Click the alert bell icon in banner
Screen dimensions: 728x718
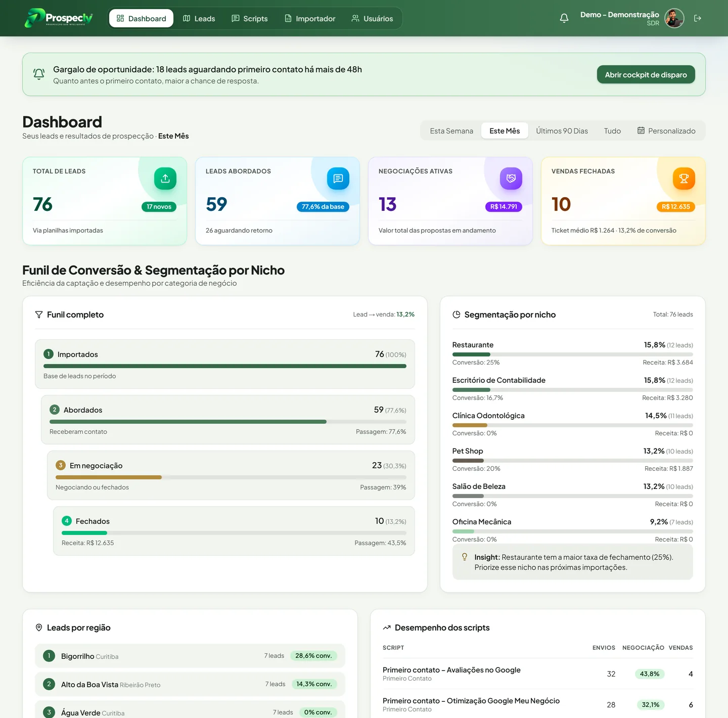point(39,74)
